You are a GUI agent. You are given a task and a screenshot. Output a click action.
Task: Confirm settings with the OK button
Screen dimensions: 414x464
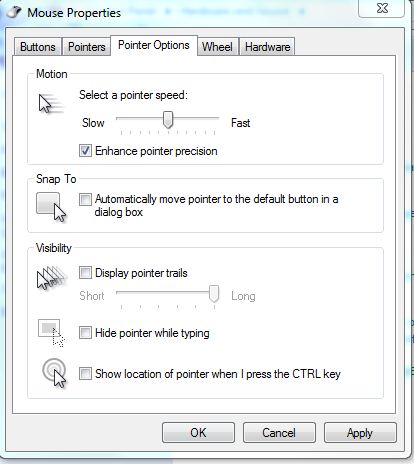pyautogui.click(x=198, y=433)
